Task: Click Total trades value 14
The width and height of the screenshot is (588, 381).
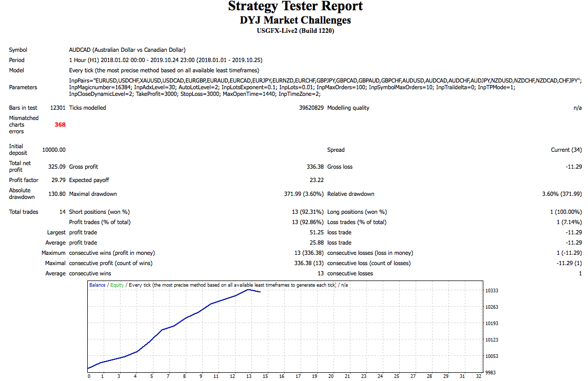Action: 62,212
